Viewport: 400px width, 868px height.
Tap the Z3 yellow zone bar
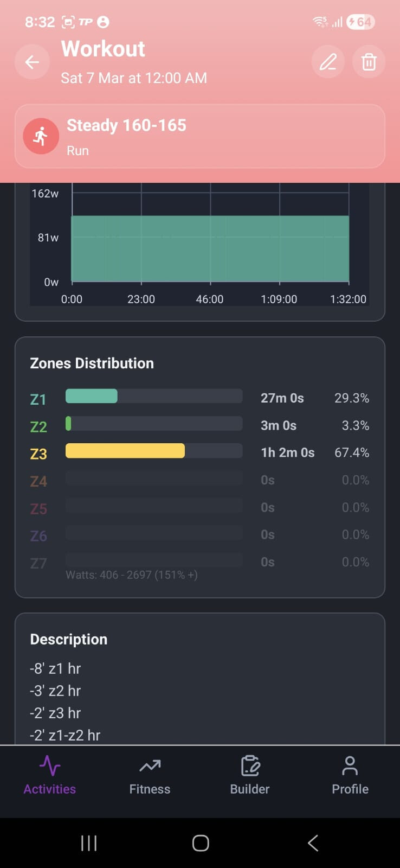coord(125,451)
